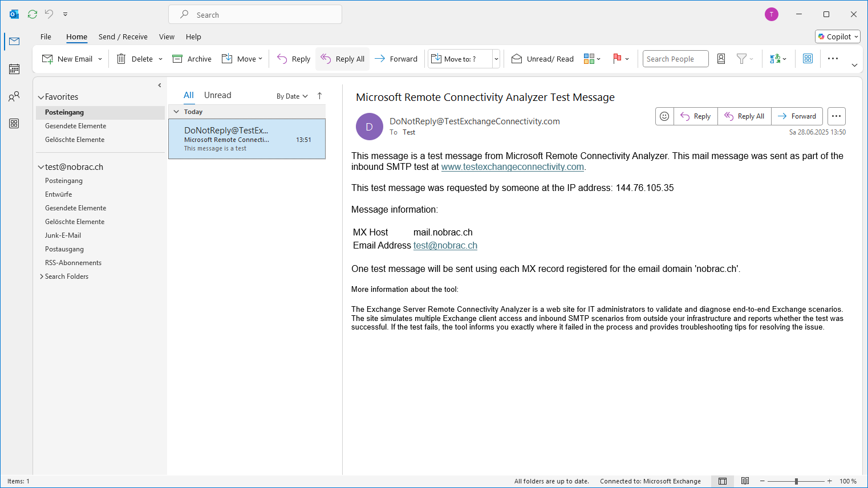Collapse the folder pane arrow

click(160, 85)
